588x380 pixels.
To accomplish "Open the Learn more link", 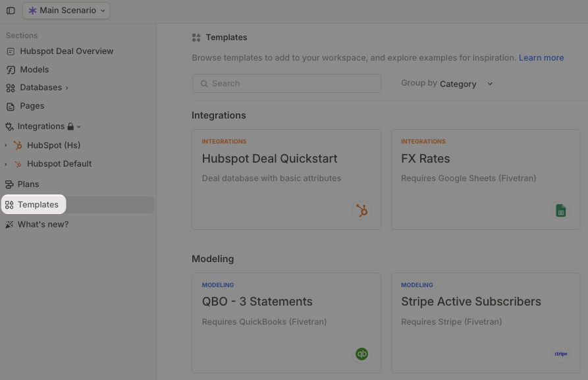I will click(541, 57).
